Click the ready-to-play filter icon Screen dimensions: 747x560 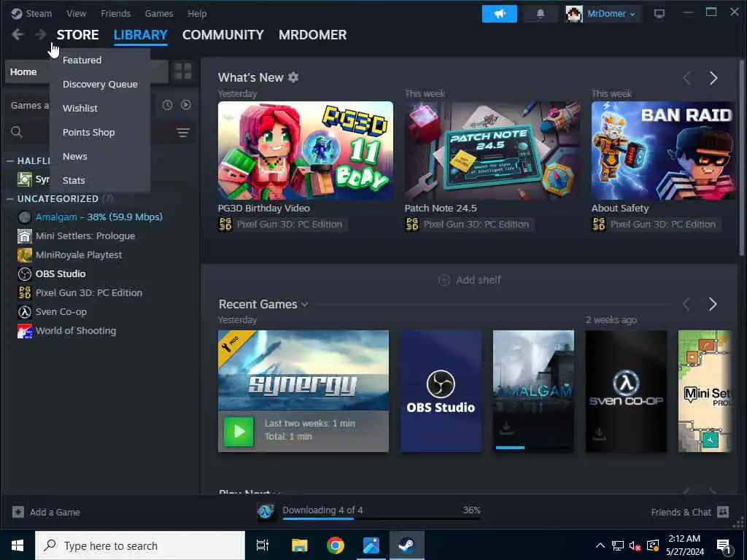pyautogui.click(x=186, y=105)
